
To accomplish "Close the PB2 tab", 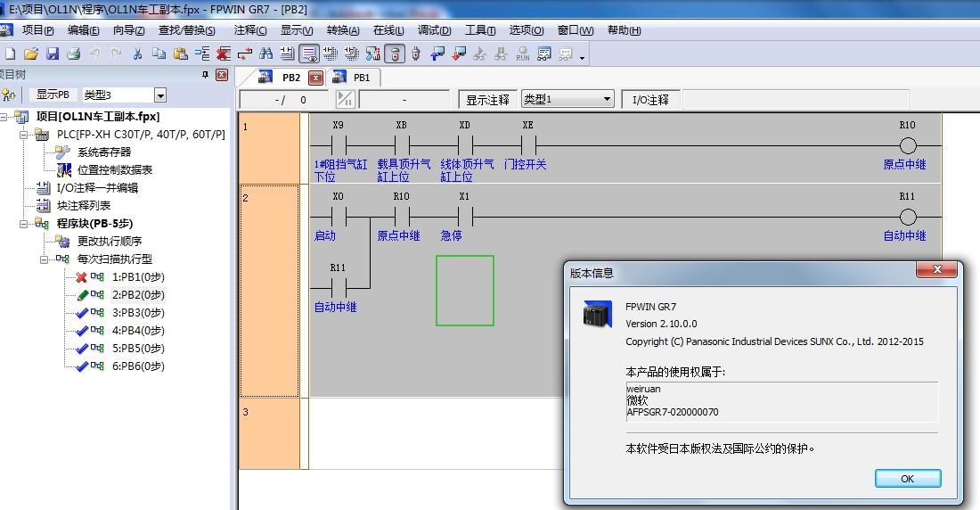I will 316,78.
